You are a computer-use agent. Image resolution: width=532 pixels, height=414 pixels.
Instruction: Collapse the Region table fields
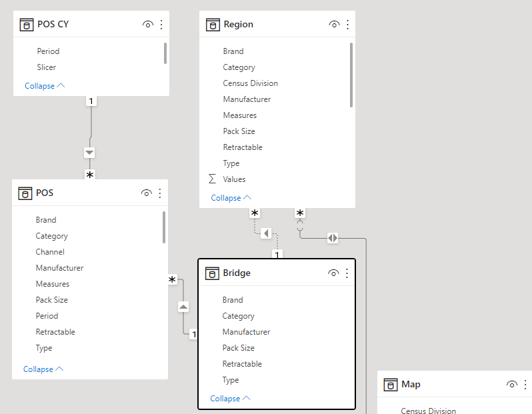pyautogui.click(x=231, y=198)
